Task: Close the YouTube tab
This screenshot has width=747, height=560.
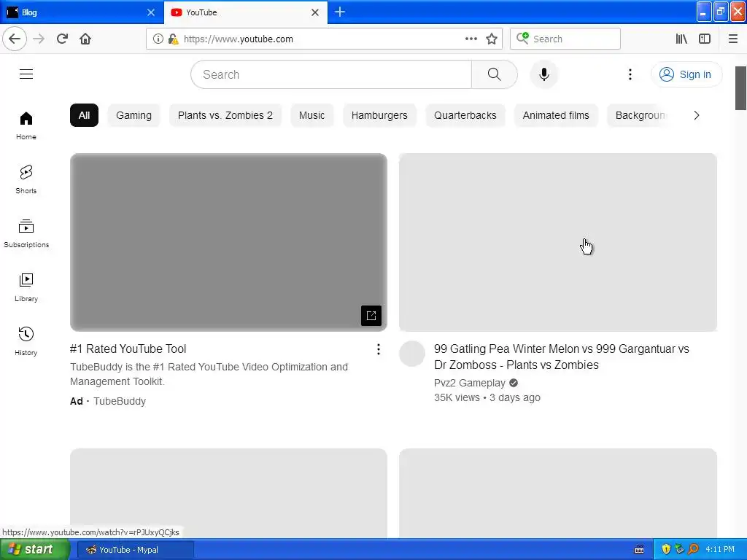Action: [315, 12]
